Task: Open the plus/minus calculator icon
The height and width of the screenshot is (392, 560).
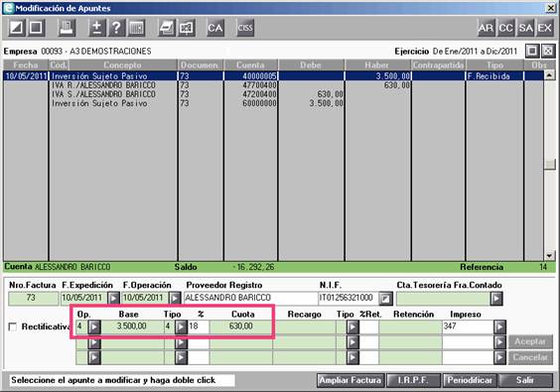Action: click(x=97, y=28)
